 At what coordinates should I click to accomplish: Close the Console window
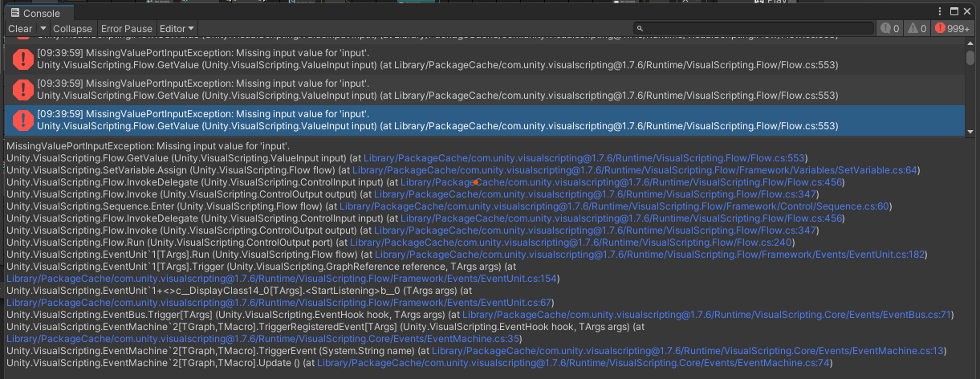click(969, 13)
